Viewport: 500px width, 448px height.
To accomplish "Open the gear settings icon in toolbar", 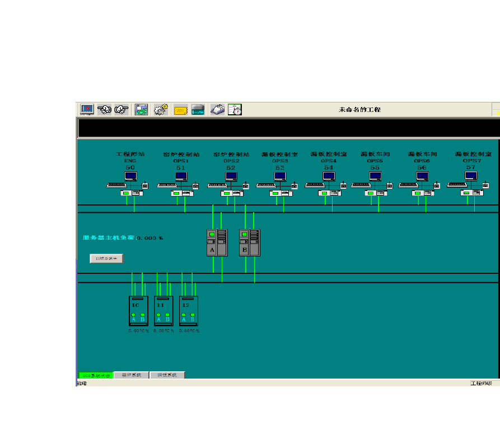I will pyautogui.click(x=161, y=110).
